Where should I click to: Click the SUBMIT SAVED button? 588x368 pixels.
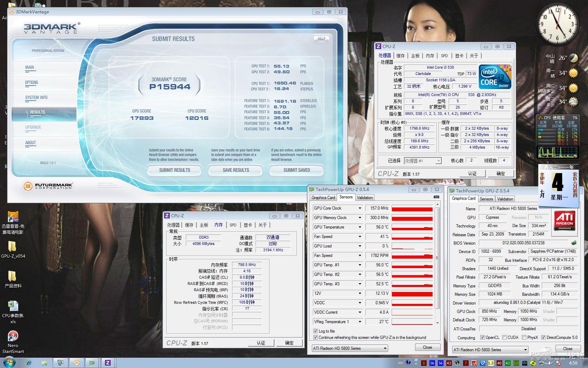click(x=296, y=170)
